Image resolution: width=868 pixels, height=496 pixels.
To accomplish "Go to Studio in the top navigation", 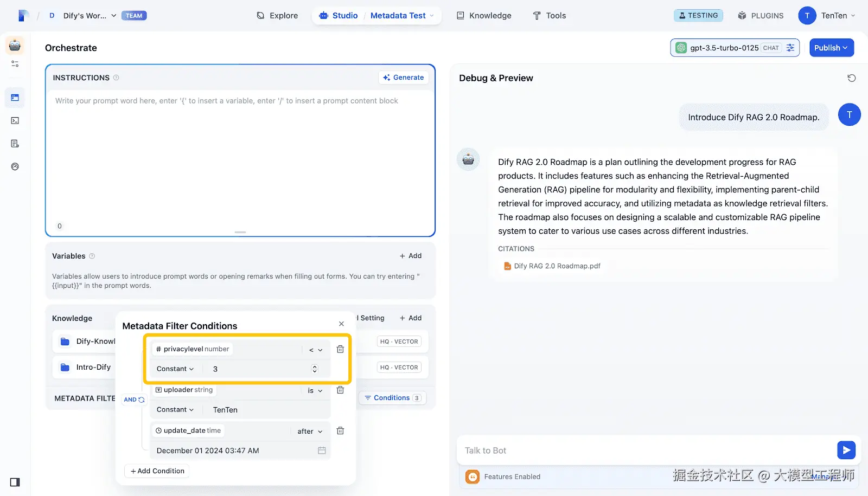I will tap(339, 16).
